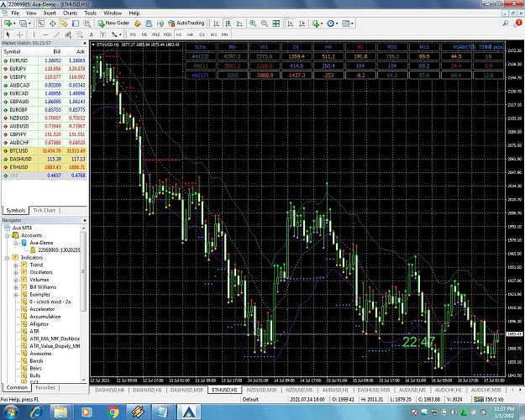Open the search magnifier at top right
The width and height of the screenshot is (525, 420).
[506, 24]
